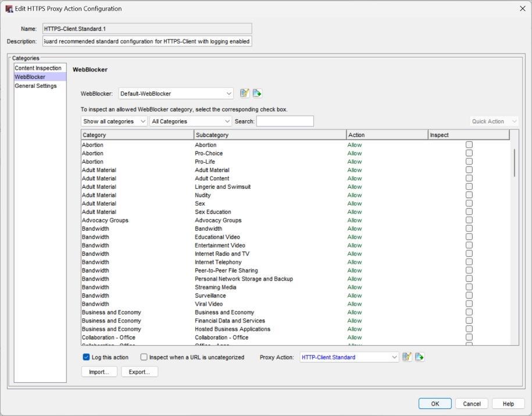Viewport: 532px width, 416px height.
Task: Clone proxy action with the green-arrow document icon
Action: pos(419,357)
